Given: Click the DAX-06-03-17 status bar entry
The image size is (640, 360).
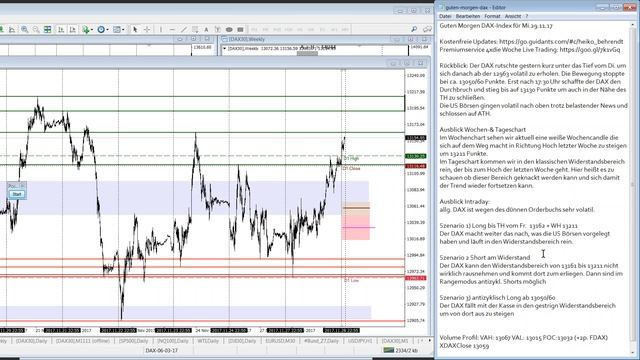Looking at the screenshot, I should pyautogui.click(x=161, y=350).
